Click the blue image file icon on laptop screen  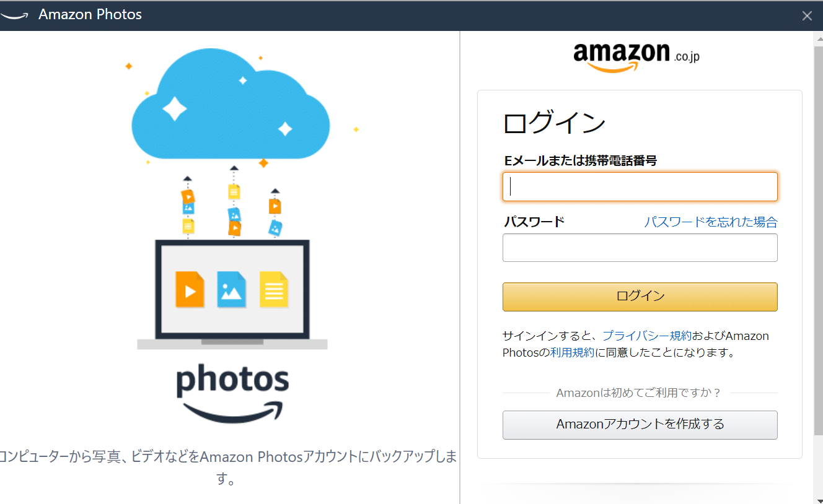click(232, 289)
